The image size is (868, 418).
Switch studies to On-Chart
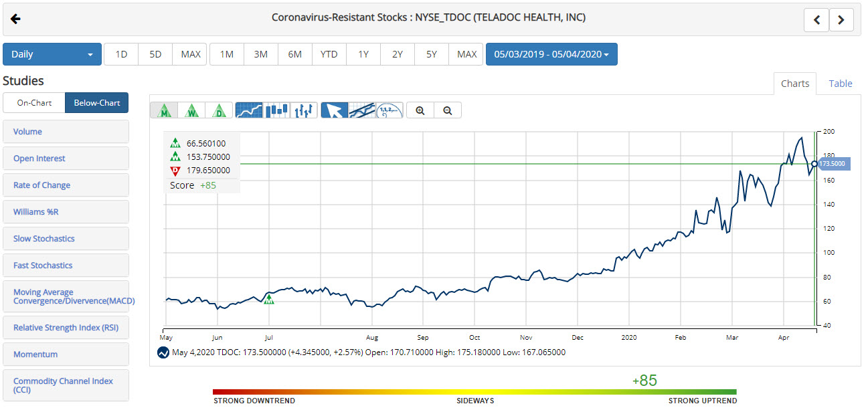tap(34, 103)
